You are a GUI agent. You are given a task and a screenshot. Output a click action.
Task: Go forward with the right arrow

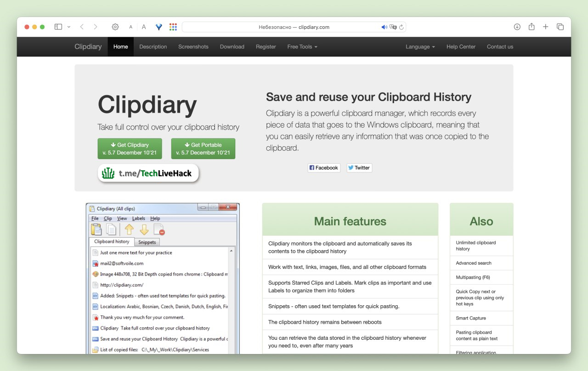[96, 27]
